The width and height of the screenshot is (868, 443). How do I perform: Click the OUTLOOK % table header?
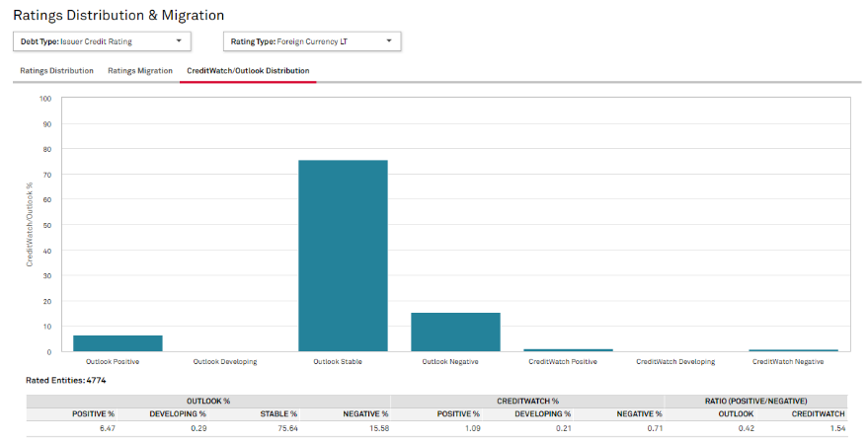click(208, 401)
